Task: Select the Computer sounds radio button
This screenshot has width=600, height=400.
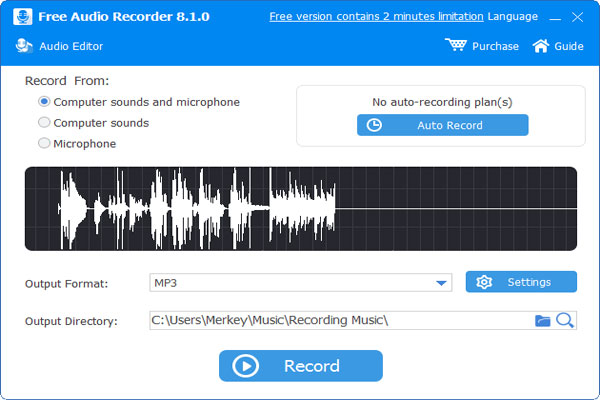Action: tap(44, 123)
